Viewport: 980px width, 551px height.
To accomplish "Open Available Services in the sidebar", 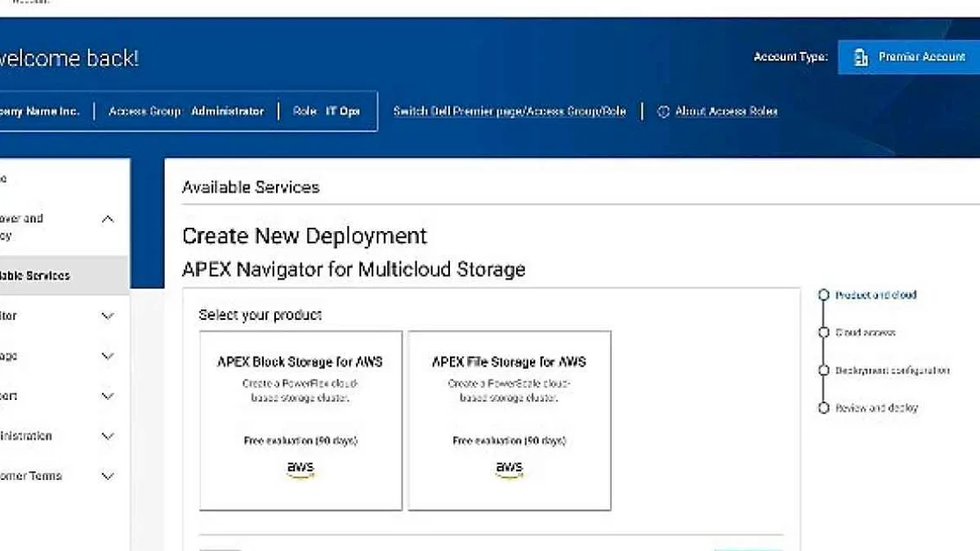I will pyautogui.click(x=65, y=276).
